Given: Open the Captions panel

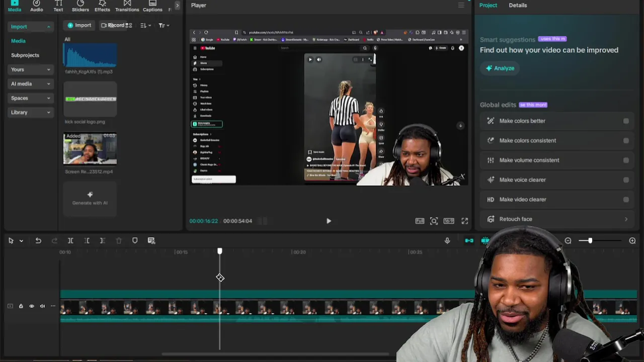Looking at the screenshot, I should point(152,7).
